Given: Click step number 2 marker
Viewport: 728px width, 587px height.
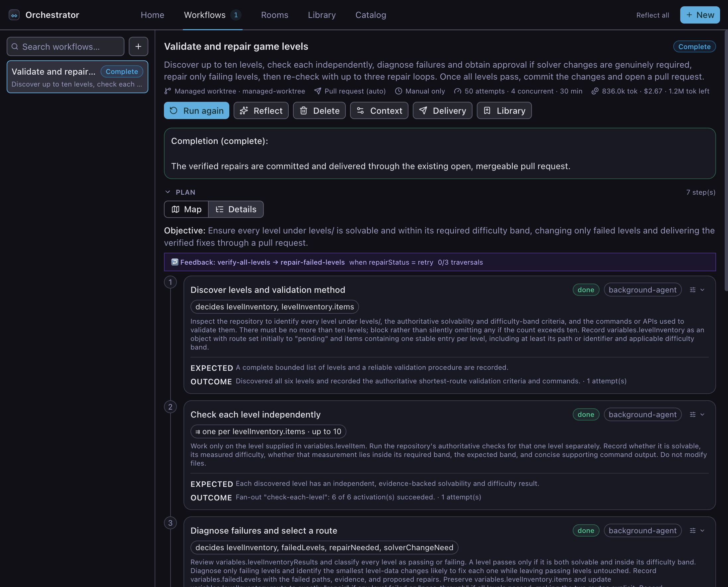Looking at the screenshot, I should click(x=170, y=407).
